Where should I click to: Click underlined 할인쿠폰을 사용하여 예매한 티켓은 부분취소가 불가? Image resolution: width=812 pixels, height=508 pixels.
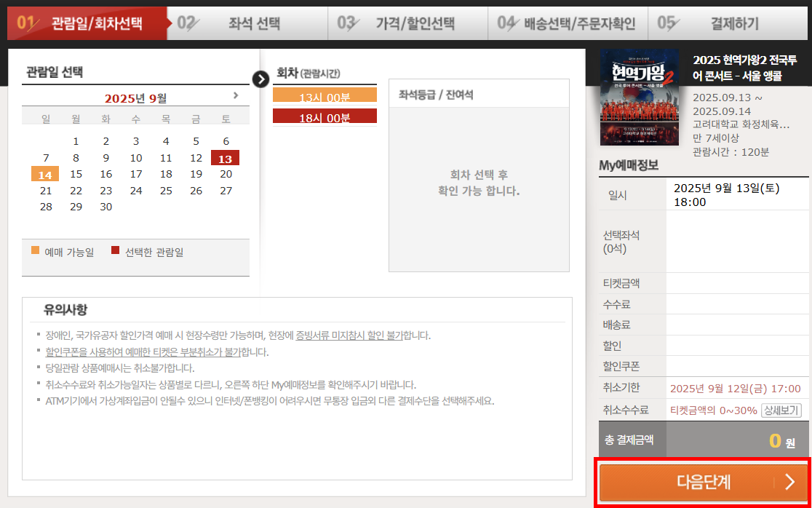tap(143, 352)
